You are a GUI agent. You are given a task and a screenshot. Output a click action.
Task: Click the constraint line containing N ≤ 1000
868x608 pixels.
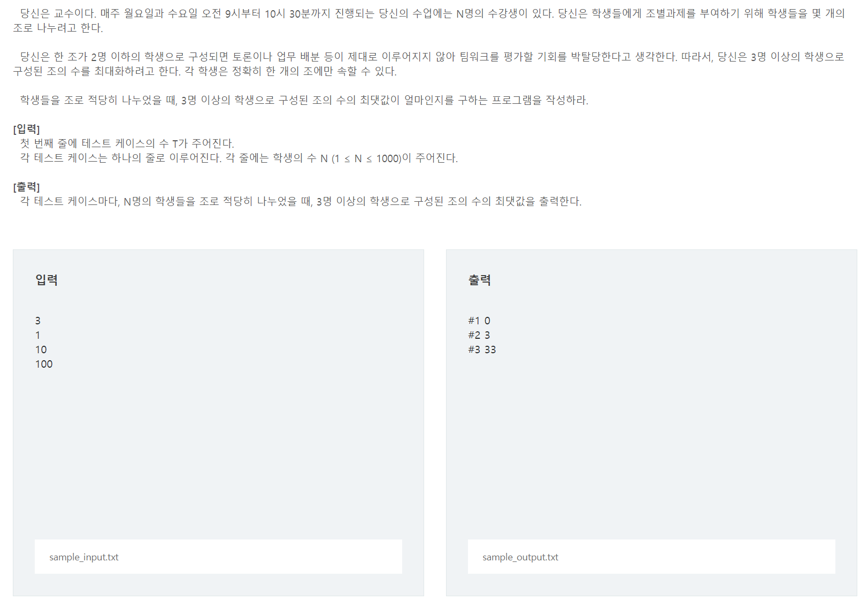(239, 158)
